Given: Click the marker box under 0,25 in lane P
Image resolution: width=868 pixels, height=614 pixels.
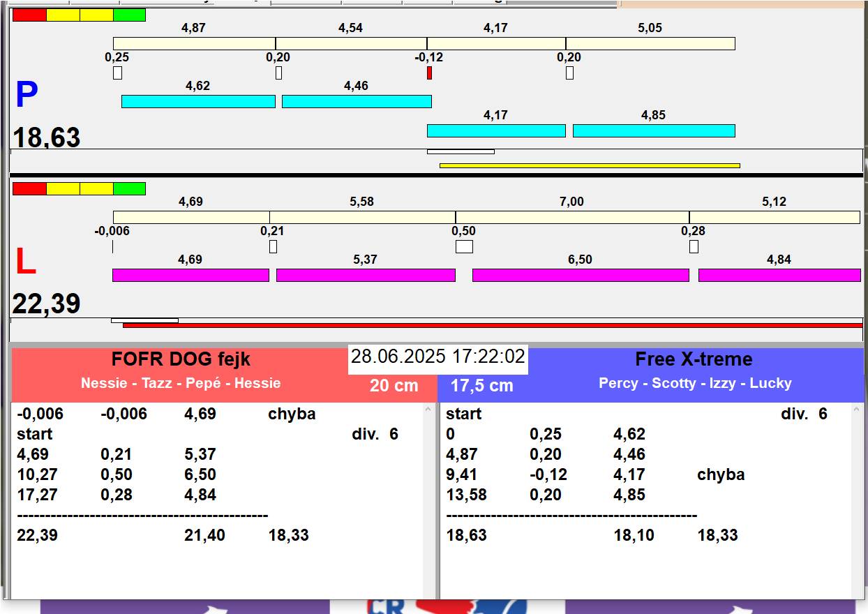Looking at the screenshot, I should tap(117, 73).
